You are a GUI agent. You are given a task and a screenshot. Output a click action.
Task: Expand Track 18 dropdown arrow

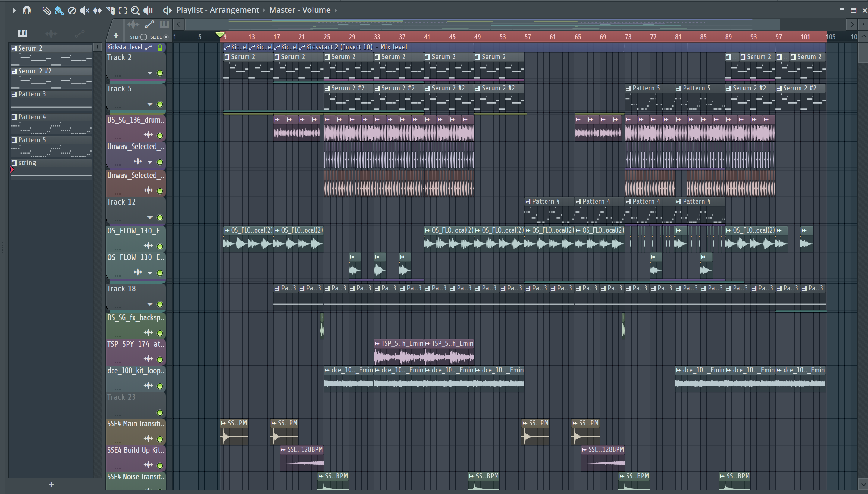(x=150, y=304)
